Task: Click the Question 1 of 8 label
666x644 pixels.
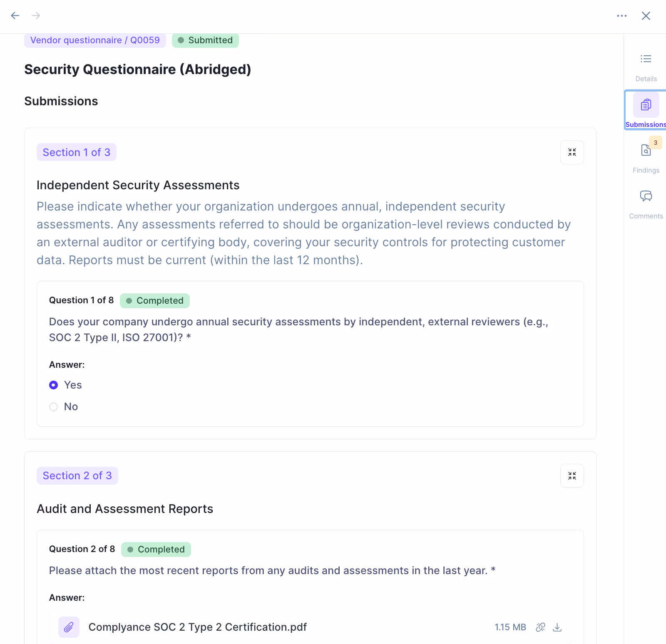Action: (81, 300)
